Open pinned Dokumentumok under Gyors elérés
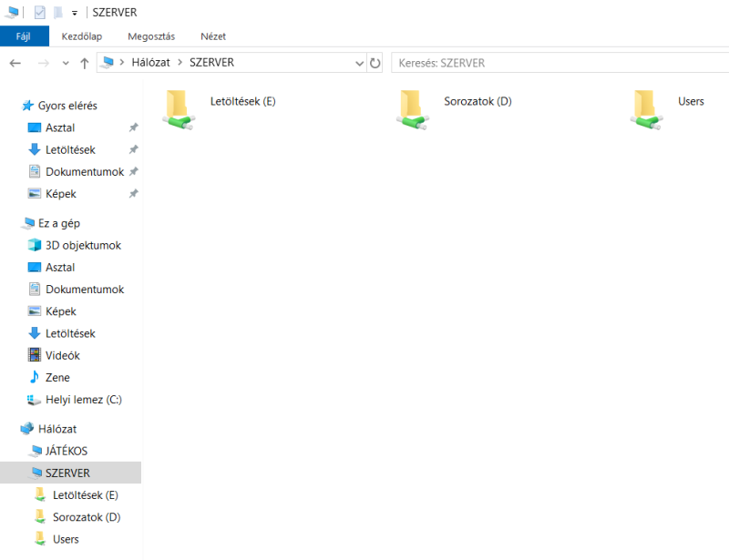Image resolution: width=729 pixels, height=560 pixels. (x=85, y=171)
